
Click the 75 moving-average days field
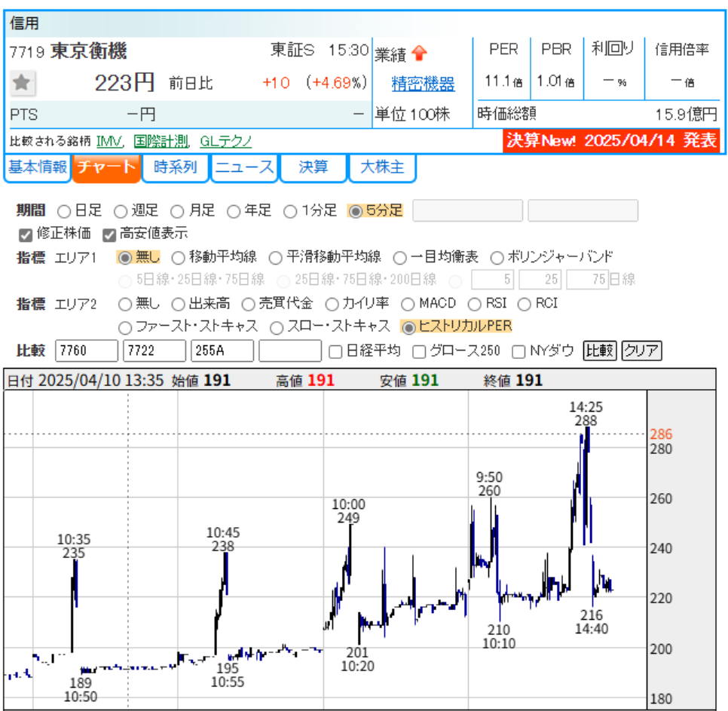click(x=587, y=280)
